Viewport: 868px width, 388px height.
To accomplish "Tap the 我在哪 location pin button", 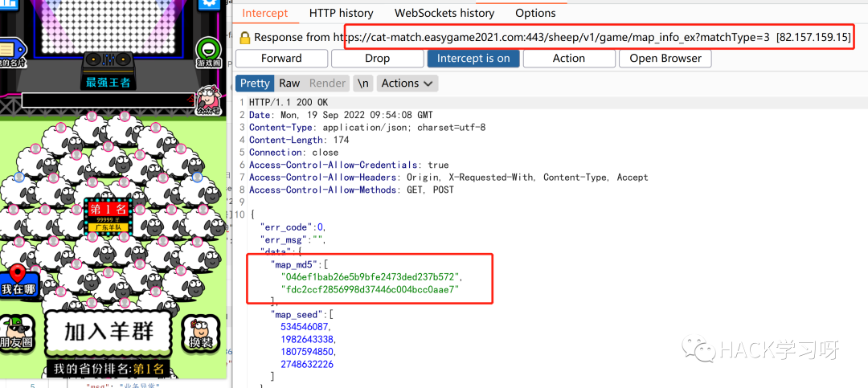I will pyautogui.click(x=18, y=280).
